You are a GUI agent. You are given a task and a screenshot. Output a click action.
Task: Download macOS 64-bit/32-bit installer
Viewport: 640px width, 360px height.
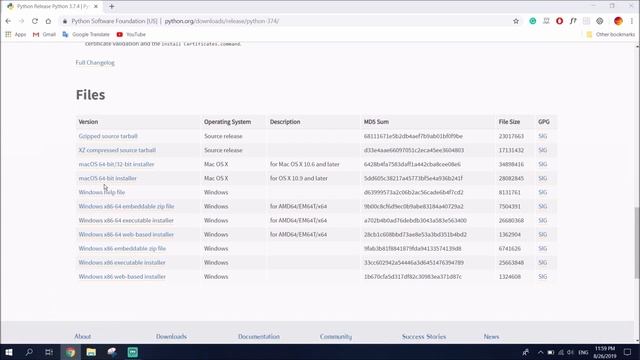pyautogui.click(x=116, y=164)
